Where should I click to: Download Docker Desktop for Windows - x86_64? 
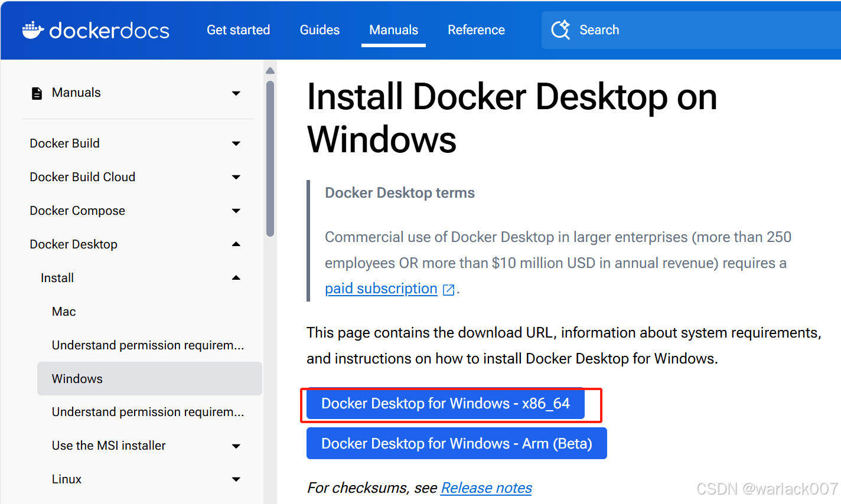click(x=445, y=404)
